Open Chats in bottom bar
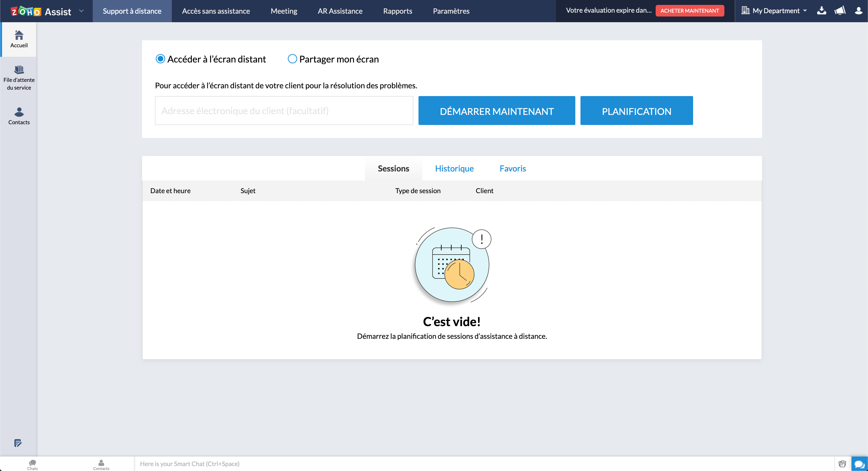 pos(32,464)
